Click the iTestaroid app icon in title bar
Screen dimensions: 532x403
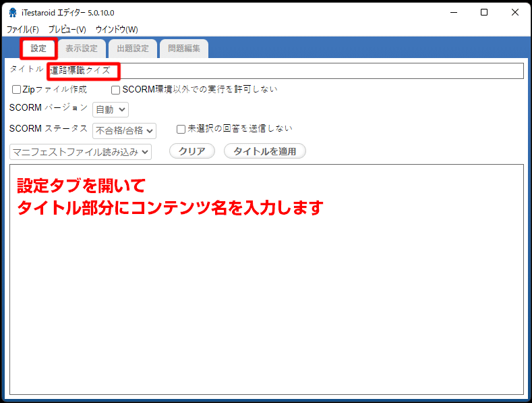click(13, 13)
